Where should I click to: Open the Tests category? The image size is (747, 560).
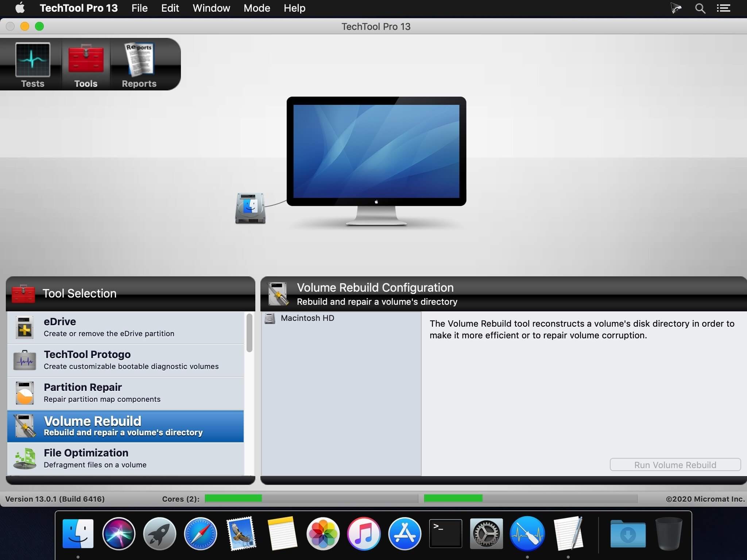coord(32,65)
